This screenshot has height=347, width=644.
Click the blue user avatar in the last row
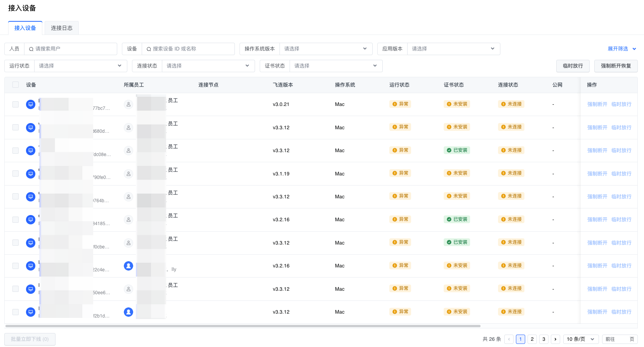pyautogui.click(x=128, y=312)
